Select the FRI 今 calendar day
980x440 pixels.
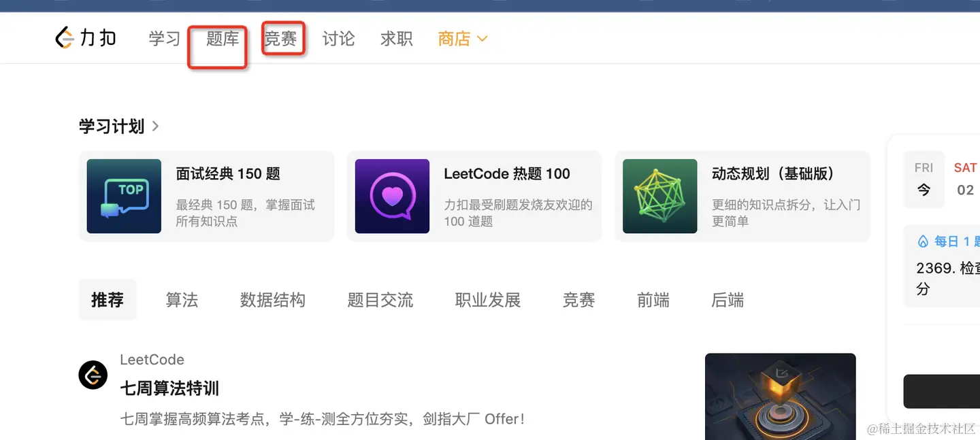pos(924,179)
